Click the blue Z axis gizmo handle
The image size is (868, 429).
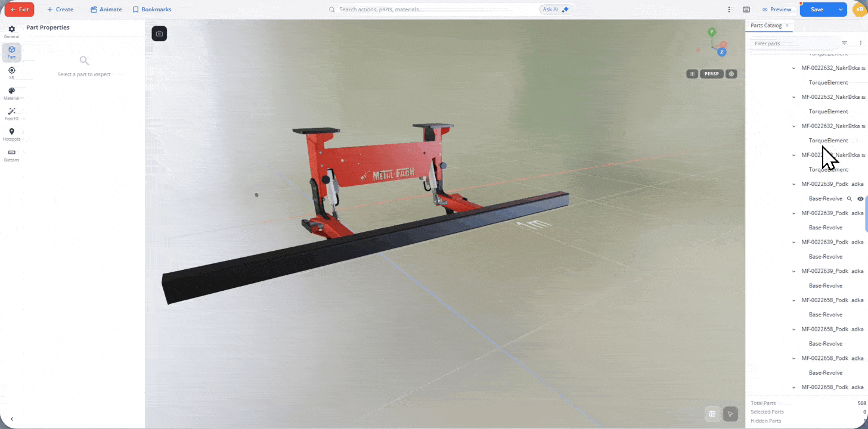point(721,52)
